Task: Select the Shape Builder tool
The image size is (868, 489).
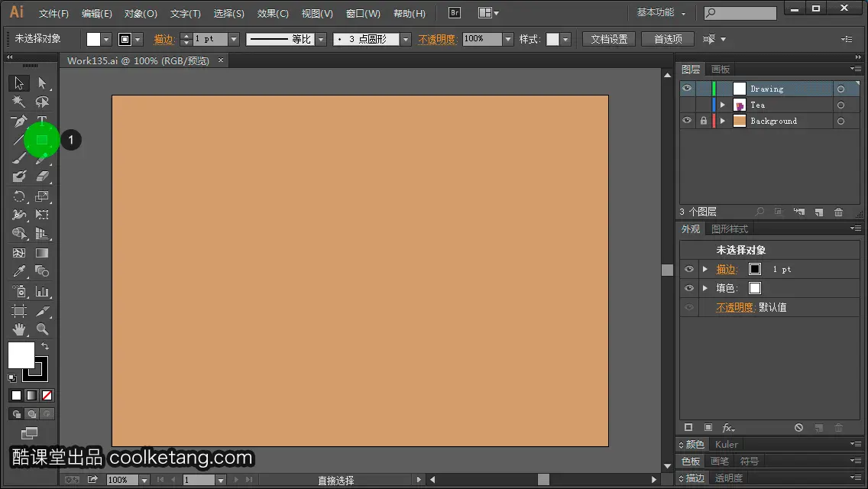Action: (19, 234)
